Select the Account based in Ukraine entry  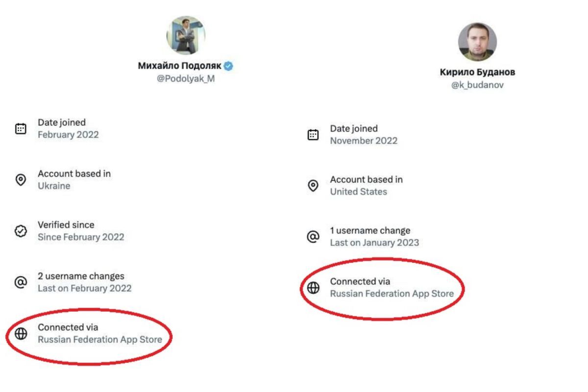click(74, 179)
